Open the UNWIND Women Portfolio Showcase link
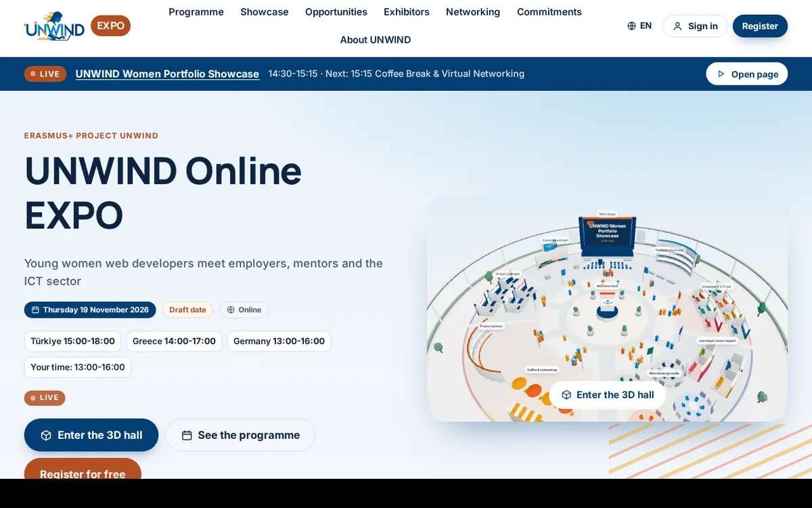This screenshot has width=812, height=508. click(167, 74)
